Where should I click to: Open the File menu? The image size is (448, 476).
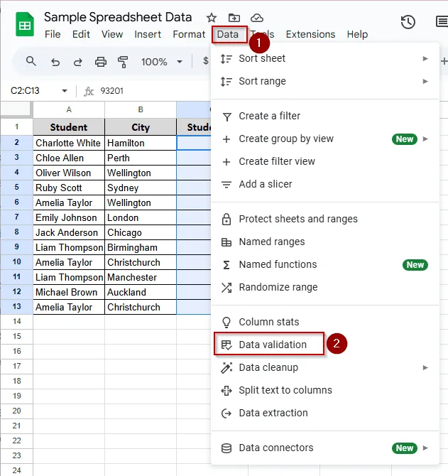tap(53, 34)
